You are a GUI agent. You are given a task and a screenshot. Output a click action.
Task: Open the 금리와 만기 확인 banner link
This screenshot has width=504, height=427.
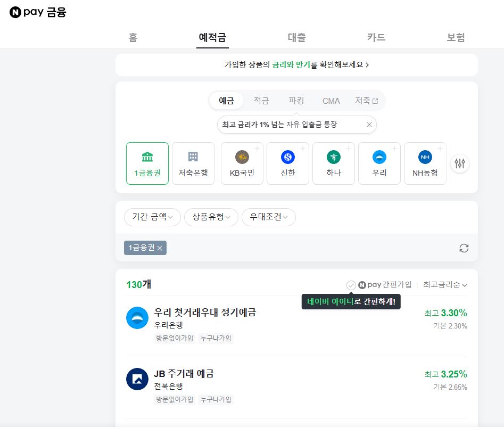coord(296,64)
